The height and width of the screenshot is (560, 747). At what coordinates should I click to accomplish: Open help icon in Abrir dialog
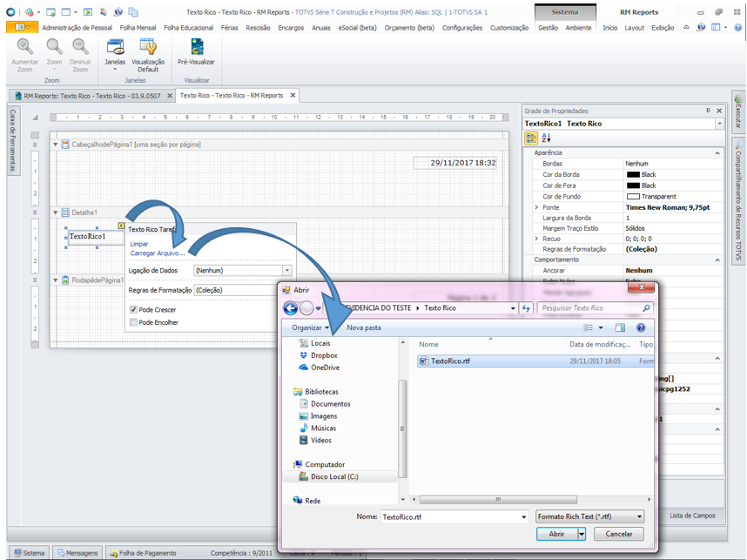coord(641,327)
